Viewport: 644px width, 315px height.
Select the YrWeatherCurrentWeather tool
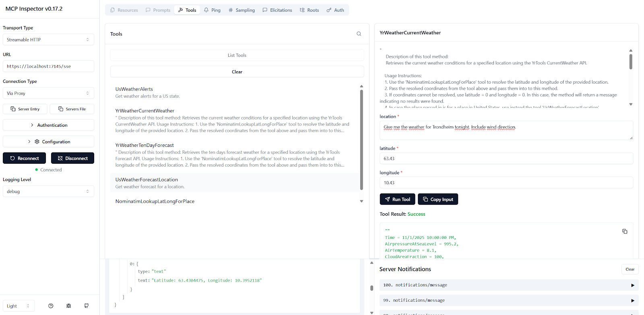pos(235,120)
